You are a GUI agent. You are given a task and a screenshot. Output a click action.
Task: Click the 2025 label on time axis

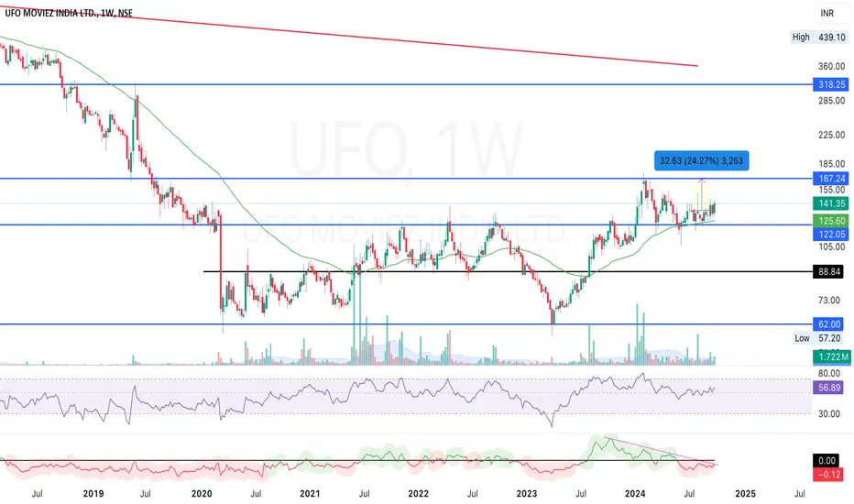click(745, 494)
